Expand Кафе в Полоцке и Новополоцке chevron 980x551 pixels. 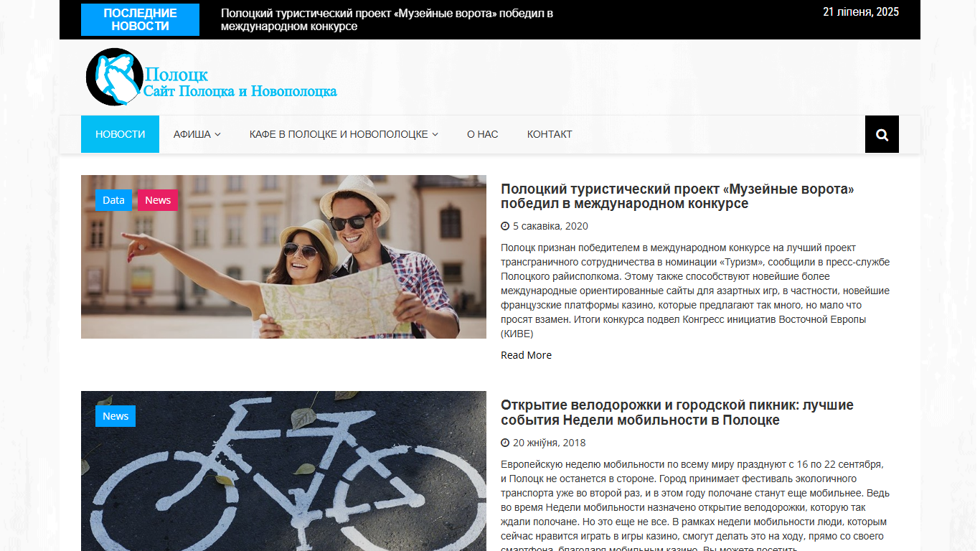click(435, 134)
